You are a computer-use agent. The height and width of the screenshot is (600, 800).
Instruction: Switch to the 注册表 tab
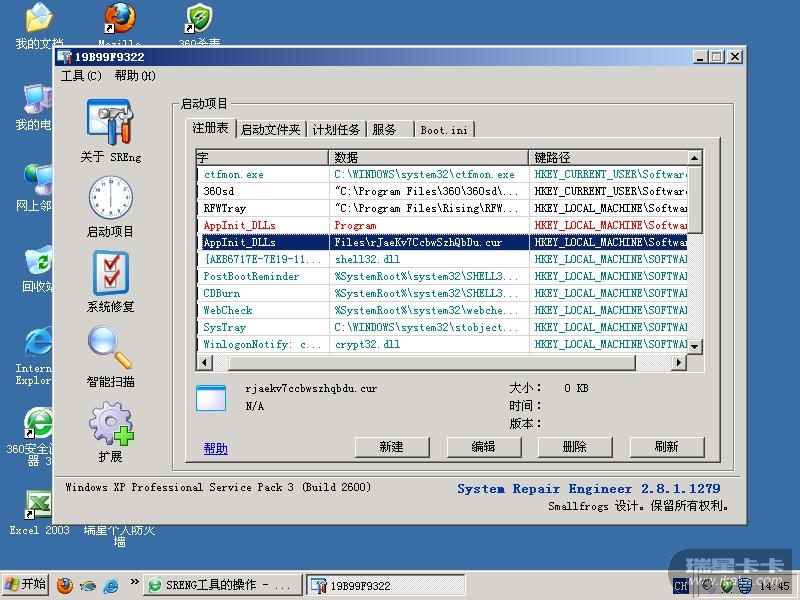(x=210, y=128)
